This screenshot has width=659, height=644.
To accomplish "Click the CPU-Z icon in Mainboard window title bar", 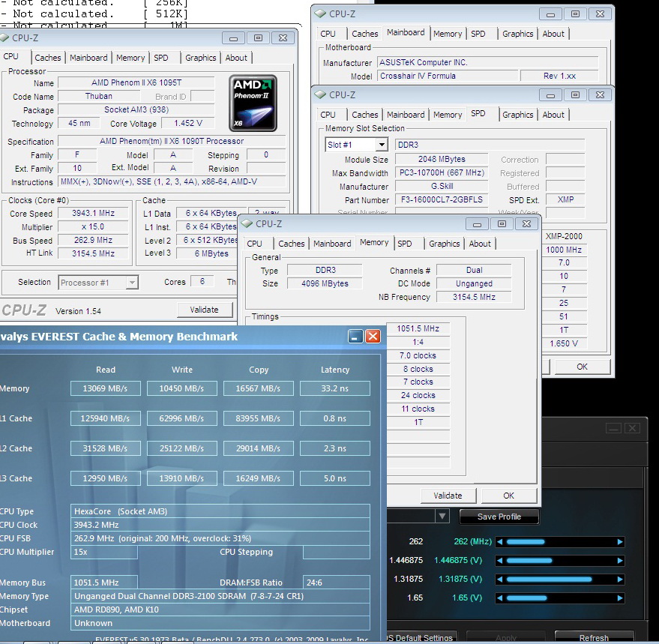I will tap(320, 14).
